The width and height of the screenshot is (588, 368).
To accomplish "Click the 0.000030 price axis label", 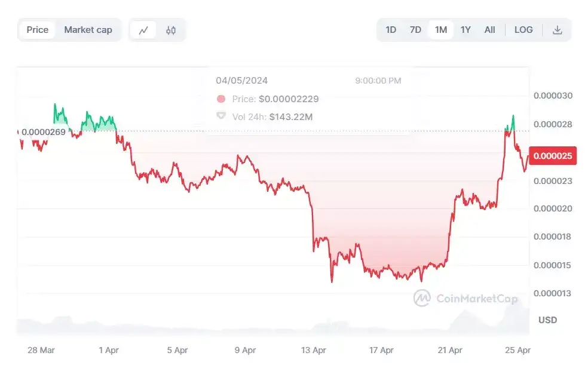I will click(553, 96).
